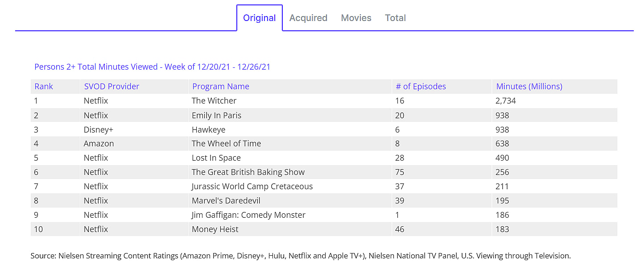Click Hawkeye in the table

(208, 129)
